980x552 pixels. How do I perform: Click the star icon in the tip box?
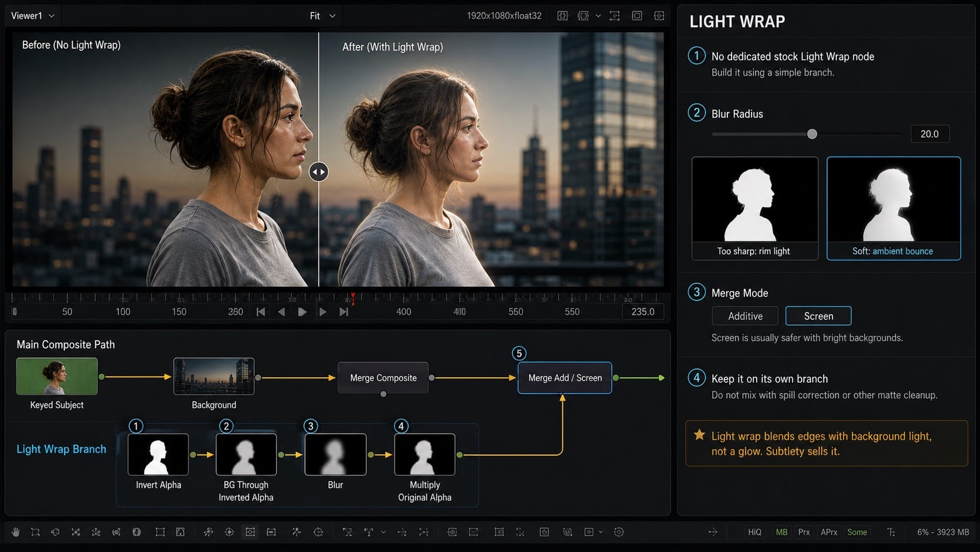[699, 435]
